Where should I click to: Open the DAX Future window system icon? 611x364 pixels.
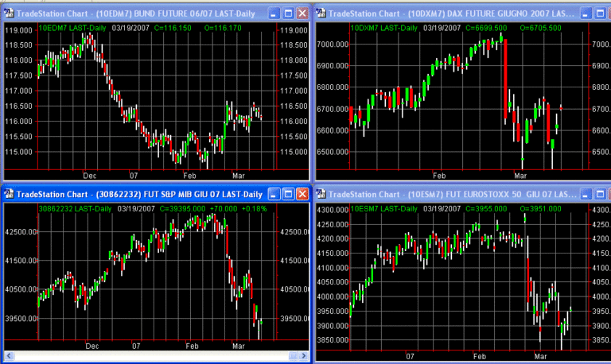(322, 14)
